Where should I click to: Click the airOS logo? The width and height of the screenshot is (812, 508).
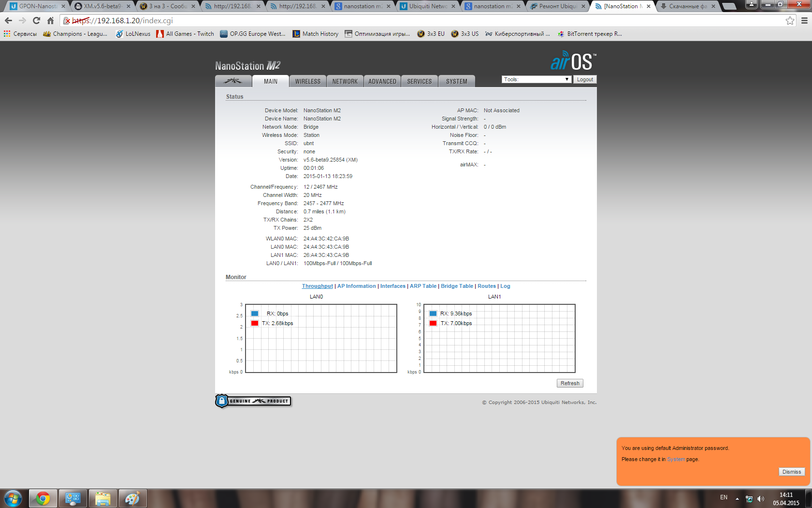tap(573, 61)
